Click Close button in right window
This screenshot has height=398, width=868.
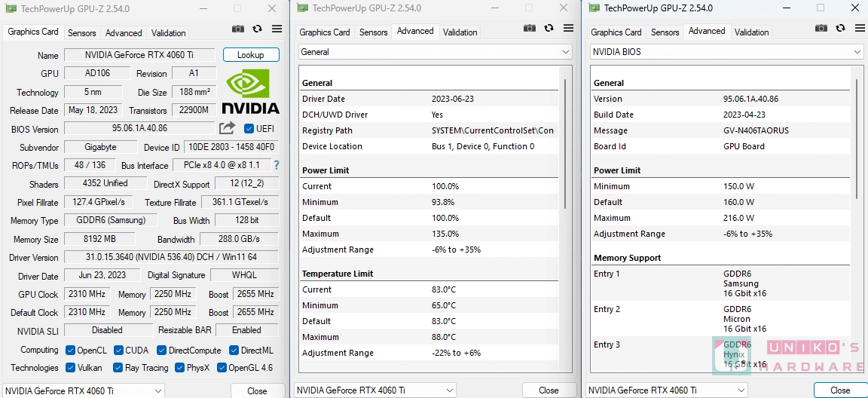point(840,390)
